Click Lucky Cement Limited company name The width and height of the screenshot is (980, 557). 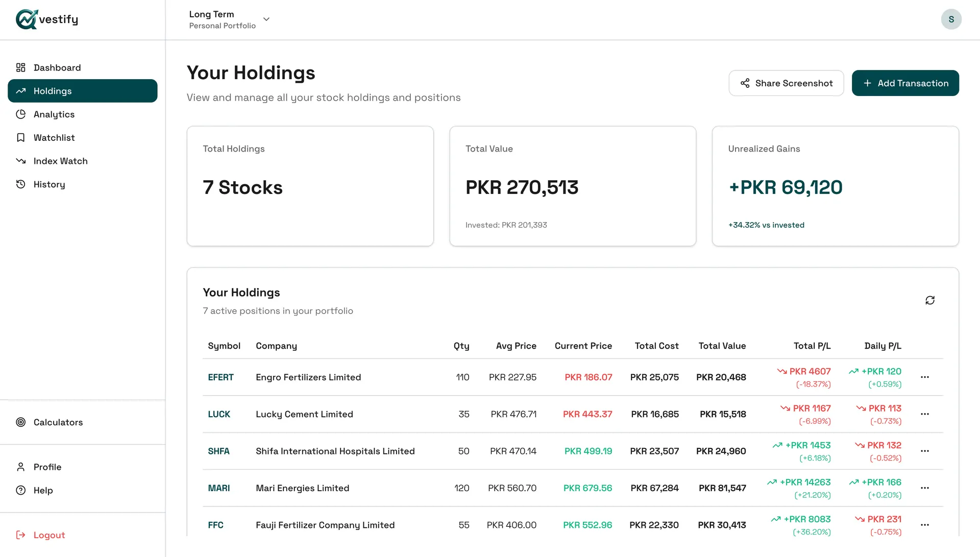coord(304,414)
